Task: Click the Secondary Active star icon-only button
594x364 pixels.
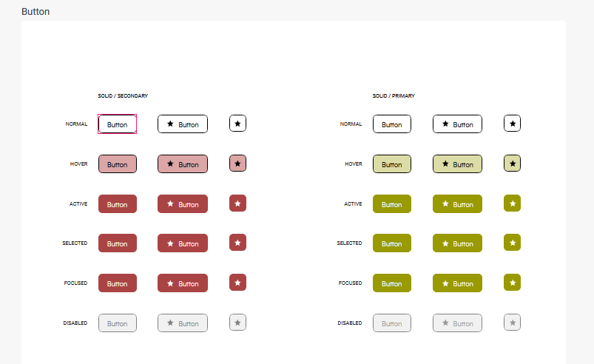Action: pos(237,203)
